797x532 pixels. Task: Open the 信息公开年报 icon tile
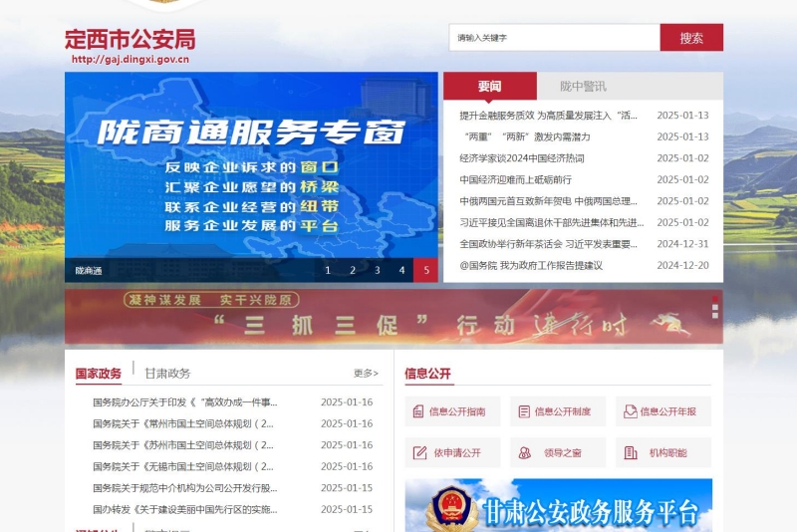coord(630,411)
